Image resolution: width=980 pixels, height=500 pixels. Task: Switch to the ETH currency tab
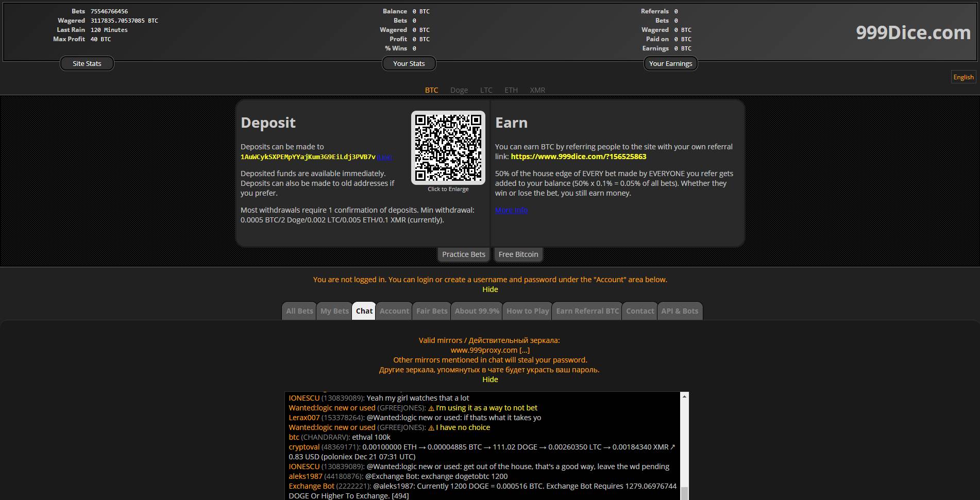point(511,90)
